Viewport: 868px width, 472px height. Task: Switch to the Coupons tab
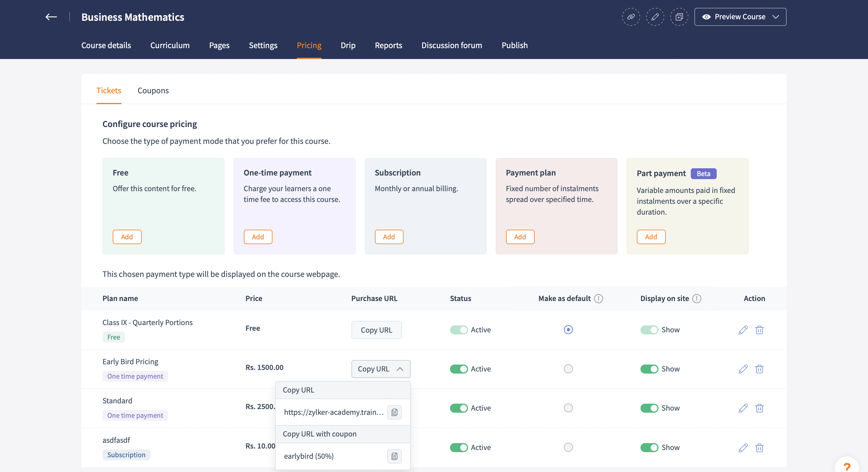tap(153, 91)
